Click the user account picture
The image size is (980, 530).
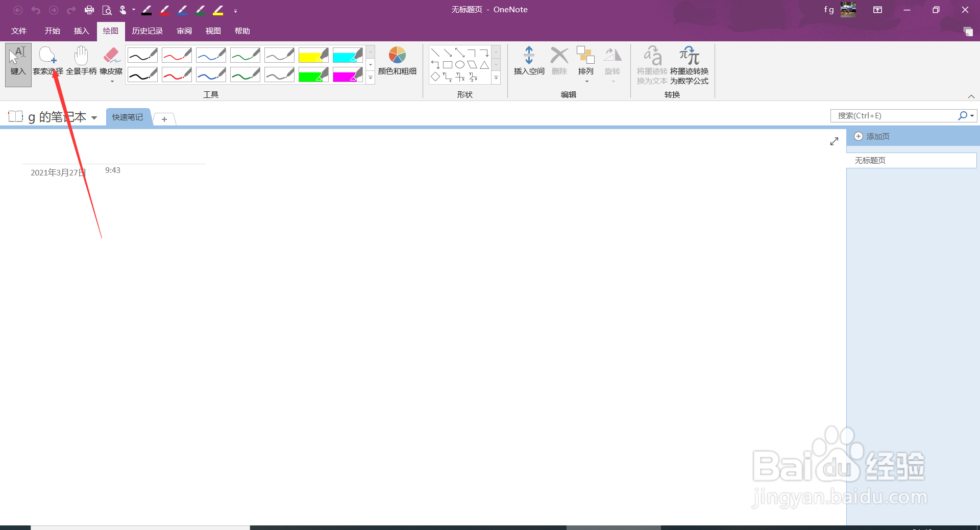click(x=848, y=9)
